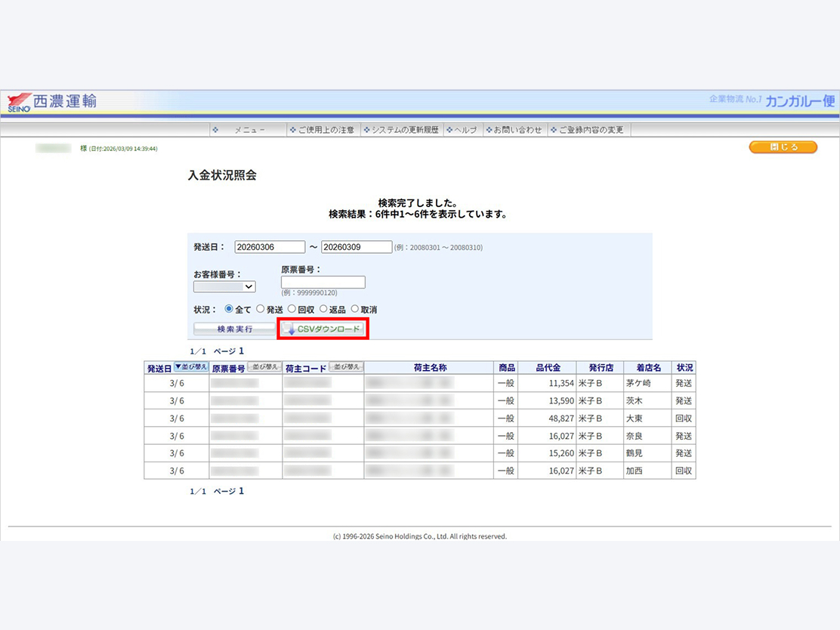
Task: Open お問い合わせ menu item
Action: point(514,130)
